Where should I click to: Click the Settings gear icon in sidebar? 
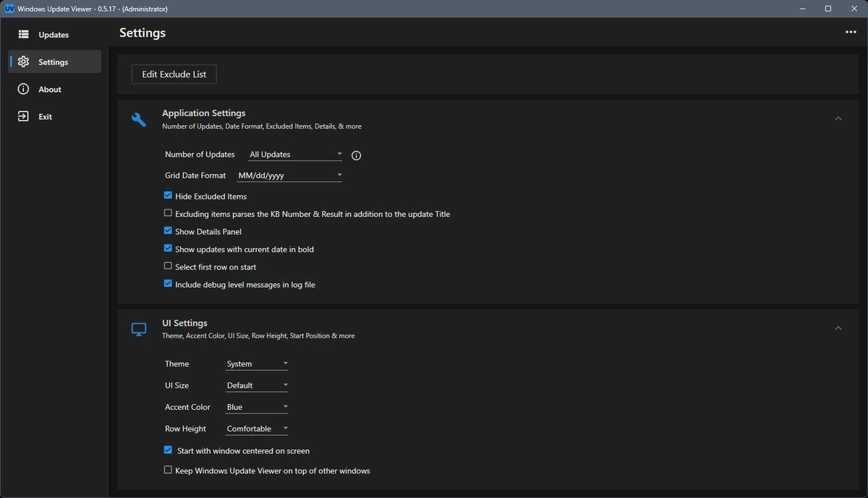[24, 62]
